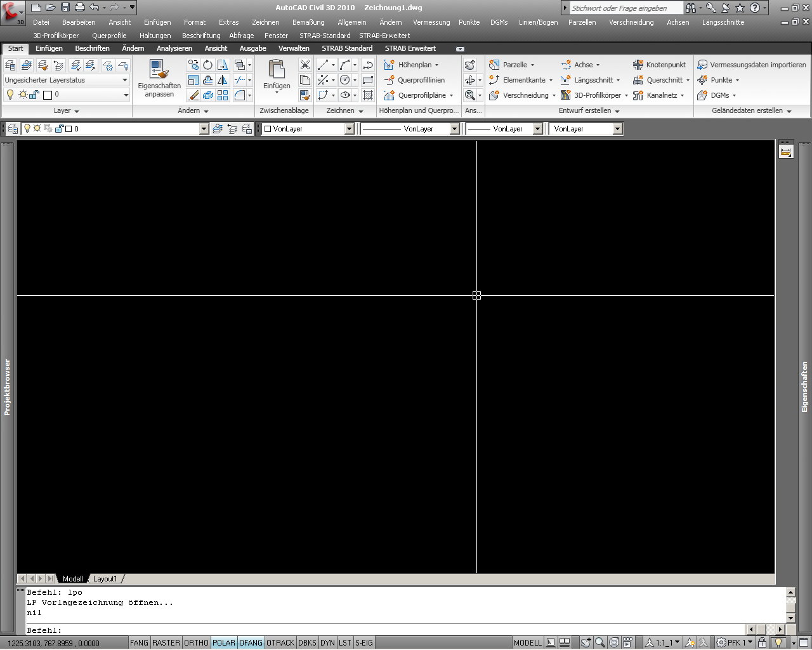
Task: Toggle ORTHO mode
Action: tap(196, 642)
